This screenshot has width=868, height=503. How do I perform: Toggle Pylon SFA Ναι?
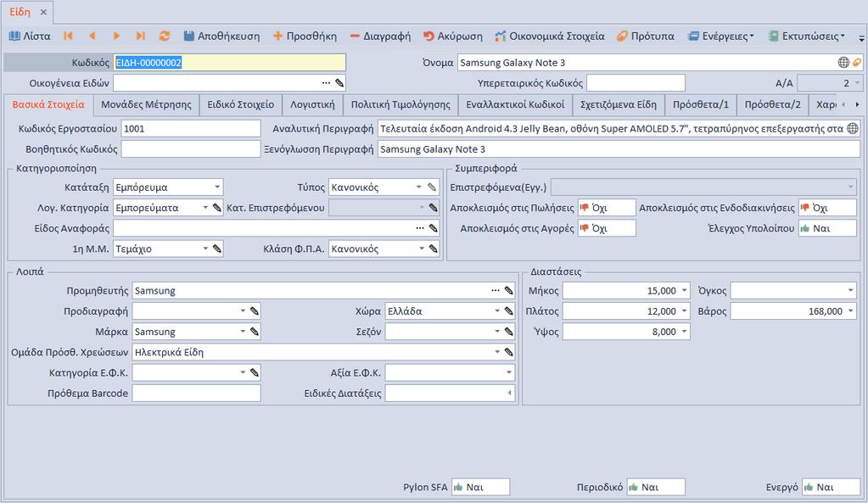(480, 487)
